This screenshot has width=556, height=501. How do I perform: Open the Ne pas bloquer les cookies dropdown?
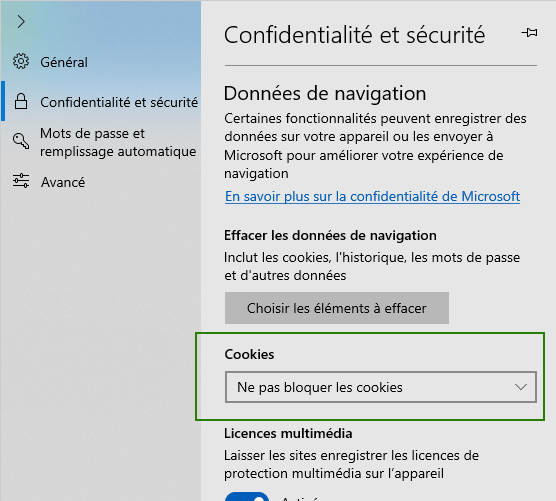[381, 387]
